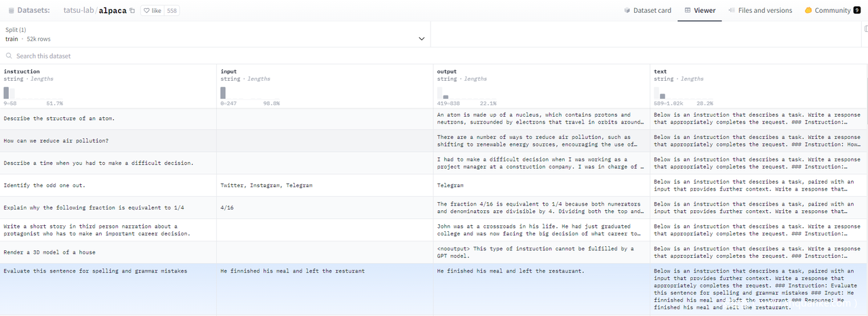Click the magnifier search icon
The height and width of the screenshot is (316, 868).
[x=9, y=56]
